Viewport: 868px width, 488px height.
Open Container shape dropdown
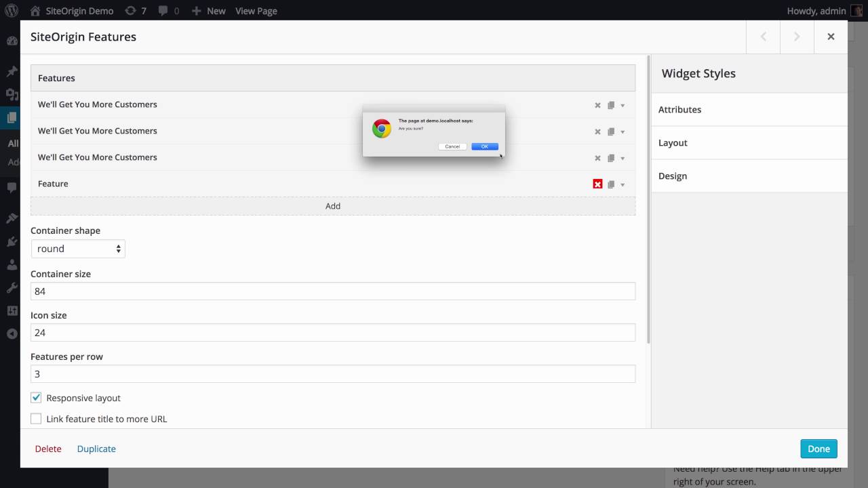78,249
